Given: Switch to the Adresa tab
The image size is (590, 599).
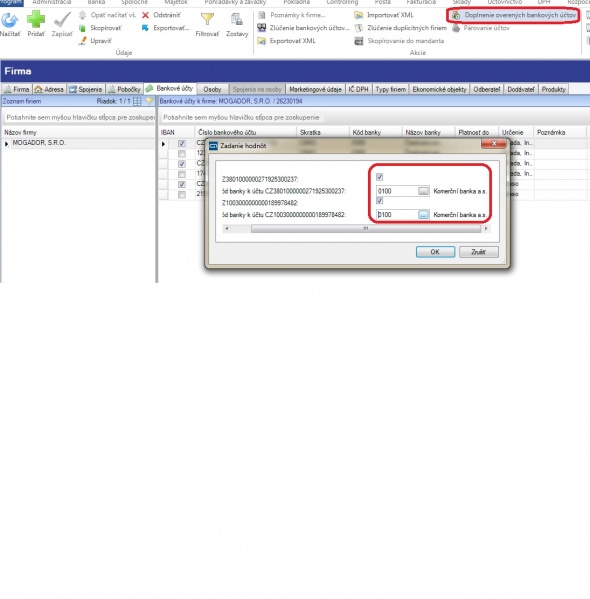Looking at the screenshot, I should [x=49, y=89].
